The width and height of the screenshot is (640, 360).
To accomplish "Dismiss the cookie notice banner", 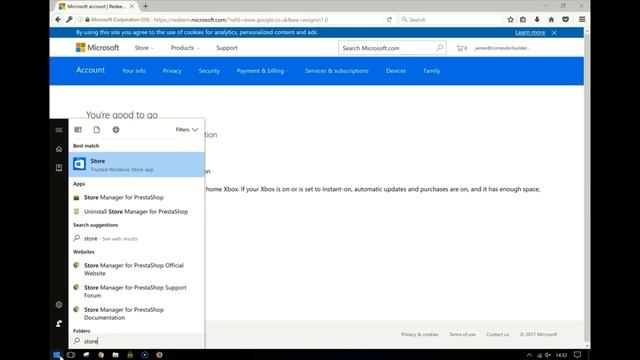I will 554,33.
